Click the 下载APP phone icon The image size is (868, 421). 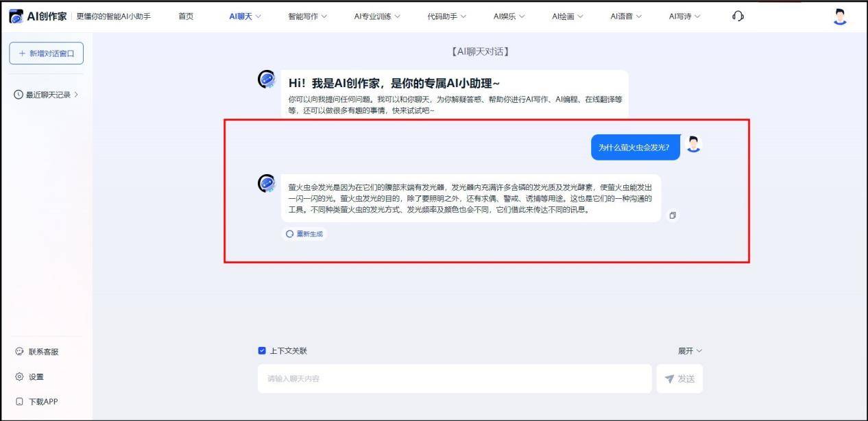pyautogui.click(x=19, y=402)
